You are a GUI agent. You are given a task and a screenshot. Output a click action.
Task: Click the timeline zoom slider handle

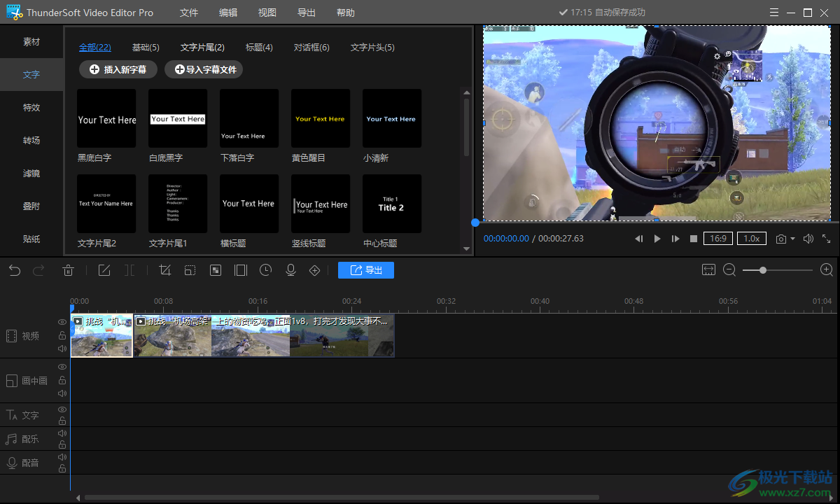point(763,269)
